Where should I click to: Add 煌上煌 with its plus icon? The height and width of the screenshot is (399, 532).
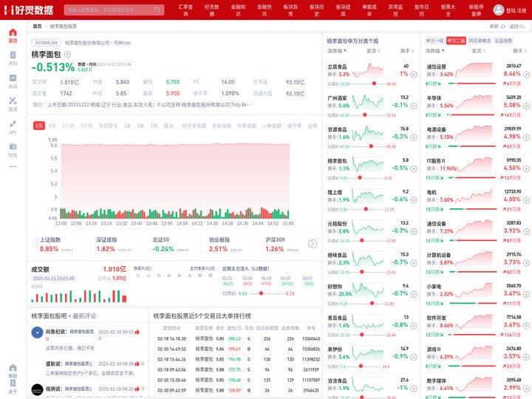414,199
